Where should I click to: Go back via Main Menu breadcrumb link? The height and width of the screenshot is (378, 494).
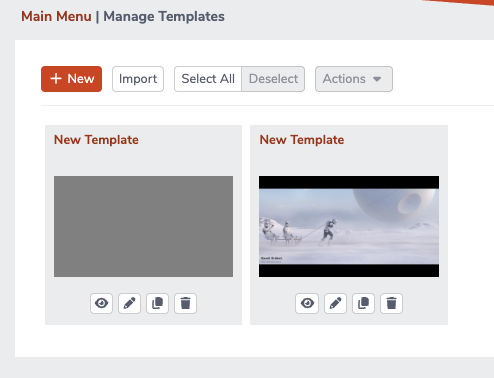56,16
